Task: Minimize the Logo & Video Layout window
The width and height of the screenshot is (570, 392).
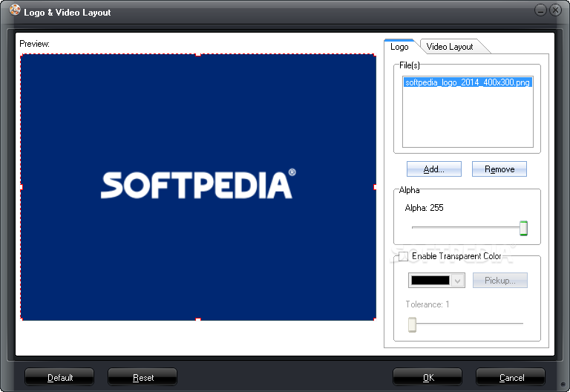Action: [x=540, y=10]
